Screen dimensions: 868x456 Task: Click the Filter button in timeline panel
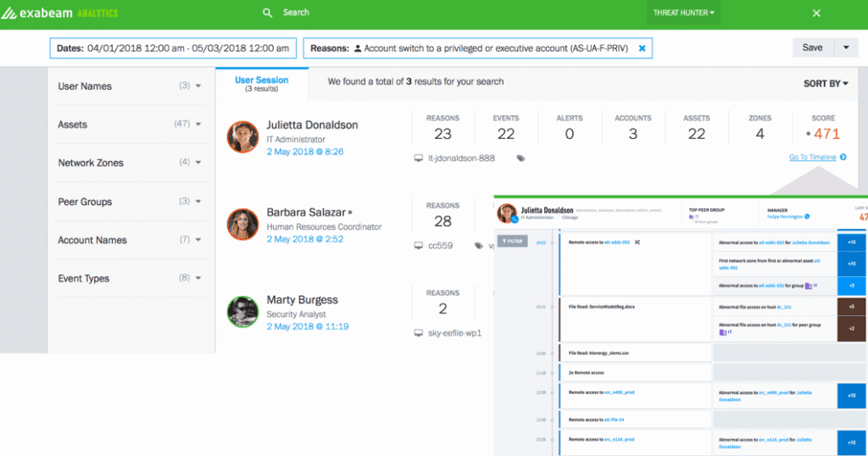[512, 242]
